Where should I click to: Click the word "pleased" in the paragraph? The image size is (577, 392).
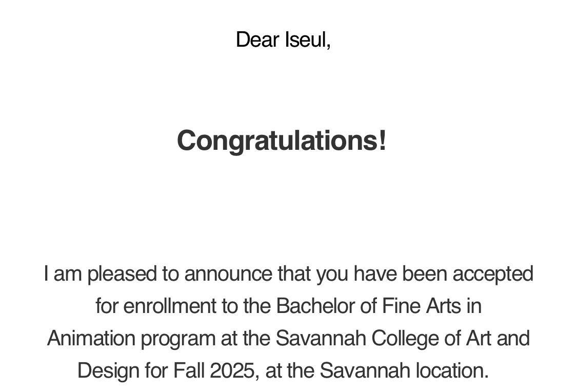[122, 274]
